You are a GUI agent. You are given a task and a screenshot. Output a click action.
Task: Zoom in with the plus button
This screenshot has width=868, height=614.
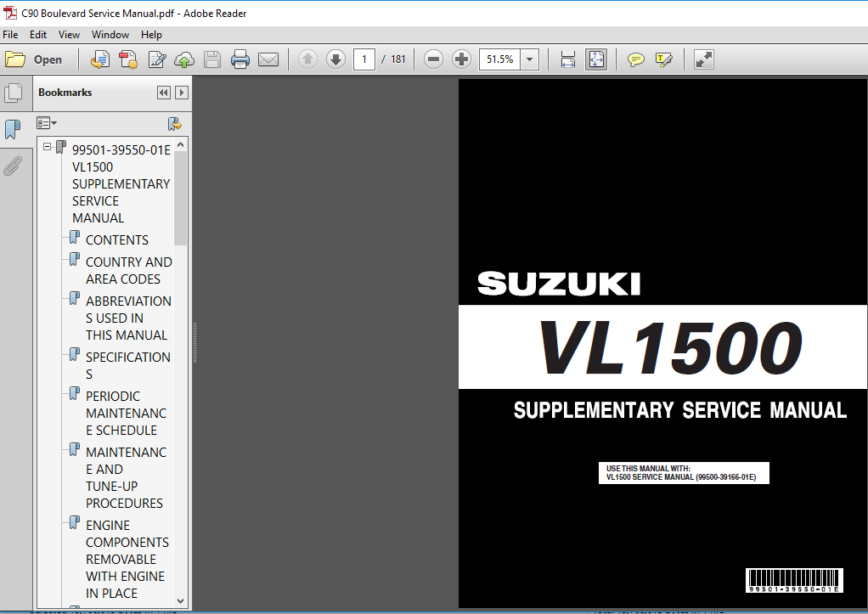462,59
